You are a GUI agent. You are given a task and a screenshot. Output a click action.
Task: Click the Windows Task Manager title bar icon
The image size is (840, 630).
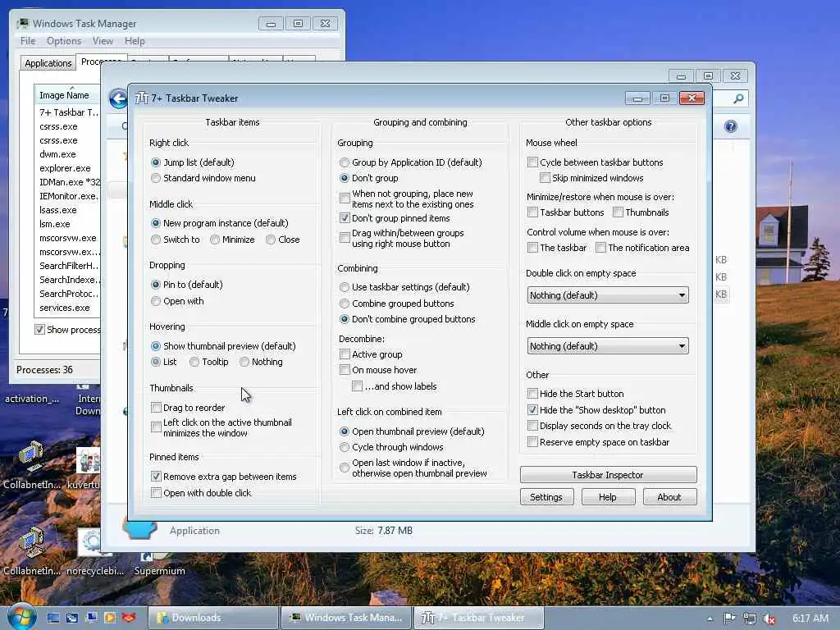coord(22,24)
